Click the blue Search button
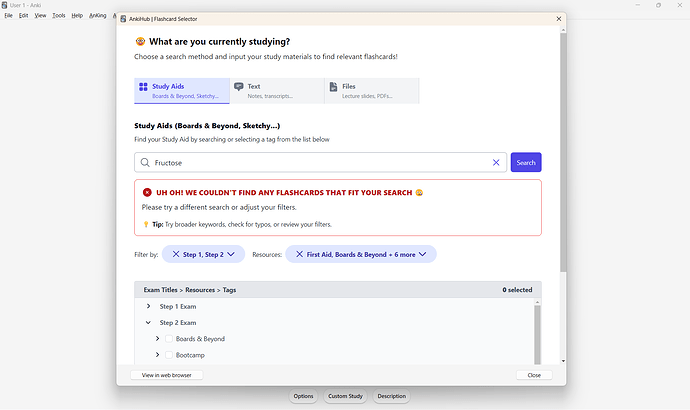Image resolution: width=690 pixels, height=410 pixels. pos(526,162)
